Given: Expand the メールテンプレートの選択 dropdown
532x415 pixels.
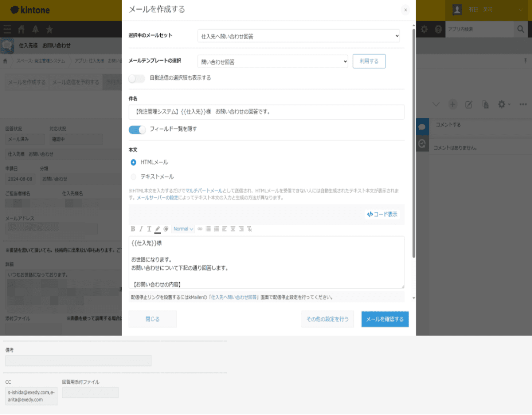Looking at the screenshot, I should (272, 62).
